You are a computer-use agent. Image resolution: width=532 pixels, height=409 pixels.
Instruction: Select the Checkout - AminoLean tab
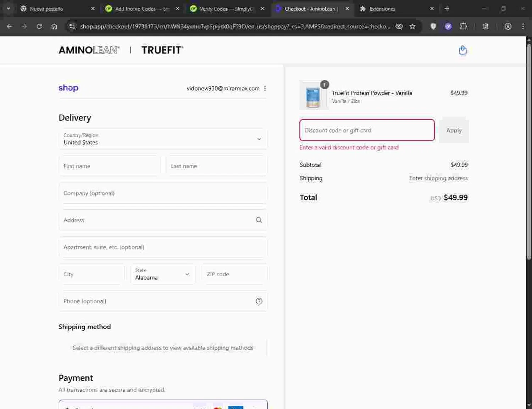(308, 9)
